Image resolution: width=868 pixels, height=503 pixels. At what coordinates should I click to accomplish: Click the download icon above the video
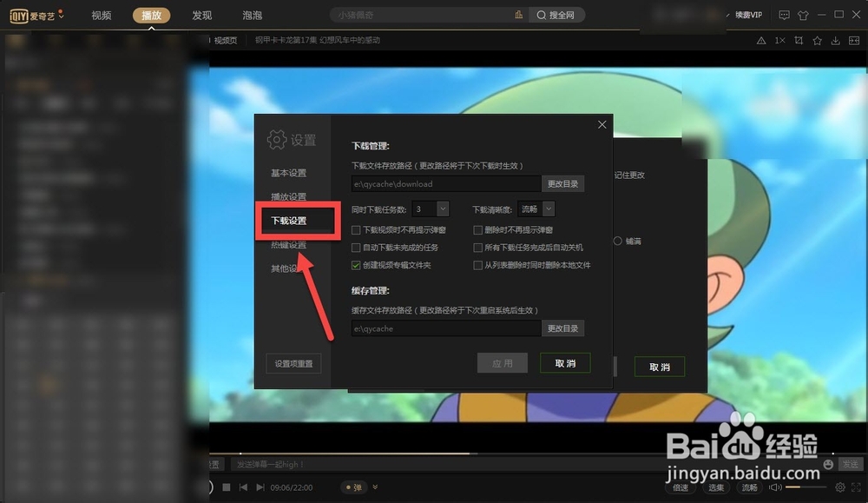coord(836,41)
